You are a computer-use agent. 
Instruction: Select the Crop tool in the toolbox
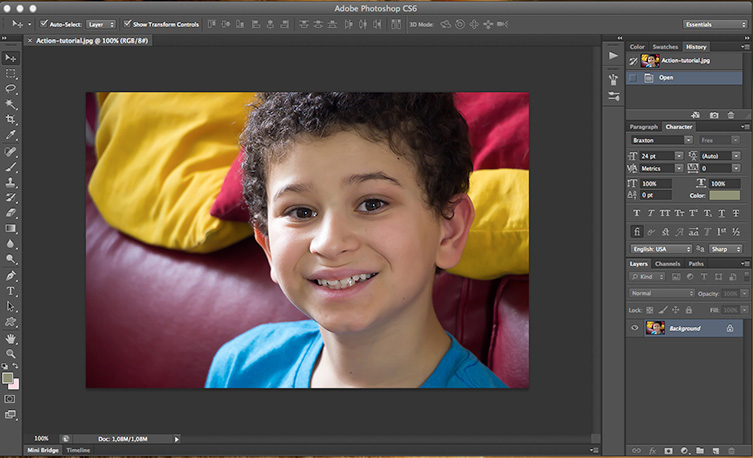pyautogui.click(x=11, y=118)
